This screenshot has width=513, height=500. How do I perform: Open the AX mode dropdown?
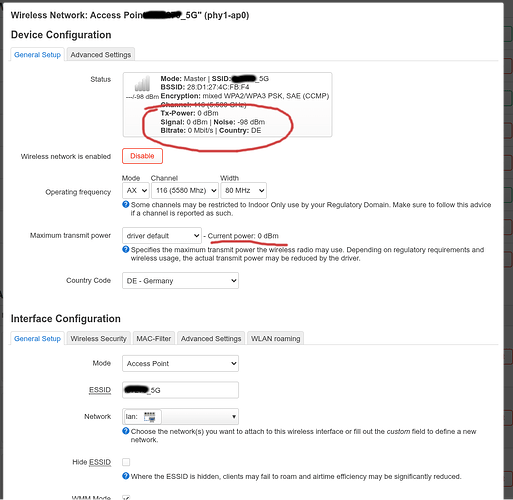click(x=136, y=190)
